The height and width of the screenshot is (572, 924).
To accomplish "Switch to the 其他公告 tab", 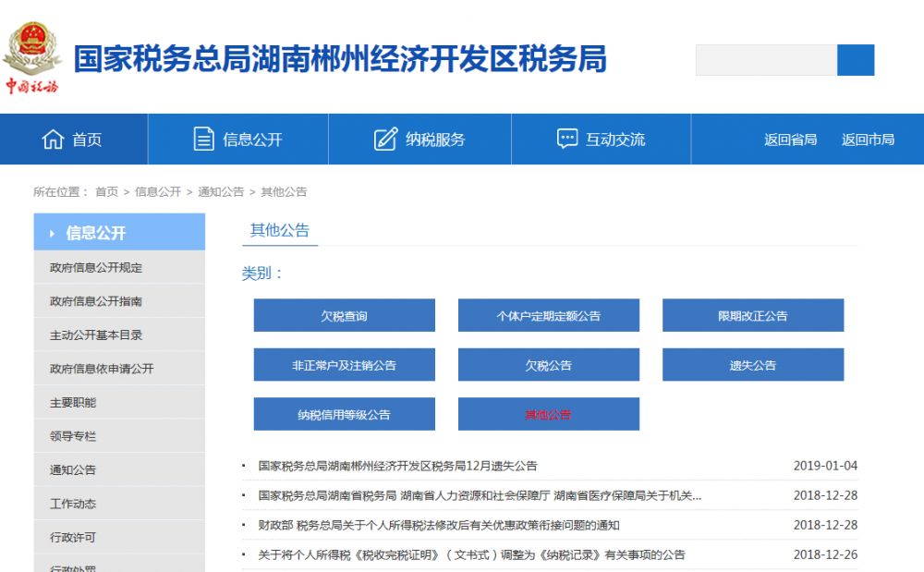I will coord(280,230).
